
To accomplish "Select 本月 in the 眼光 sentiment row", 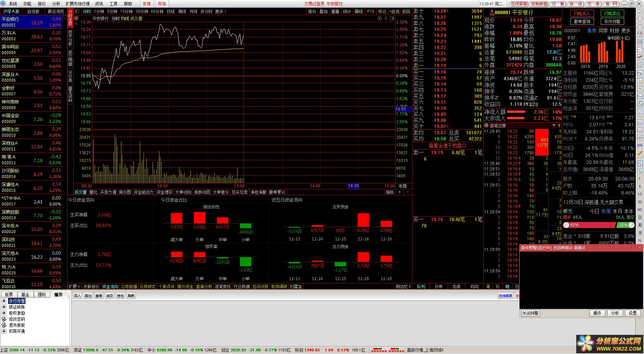I will click(x=617, y=211).
